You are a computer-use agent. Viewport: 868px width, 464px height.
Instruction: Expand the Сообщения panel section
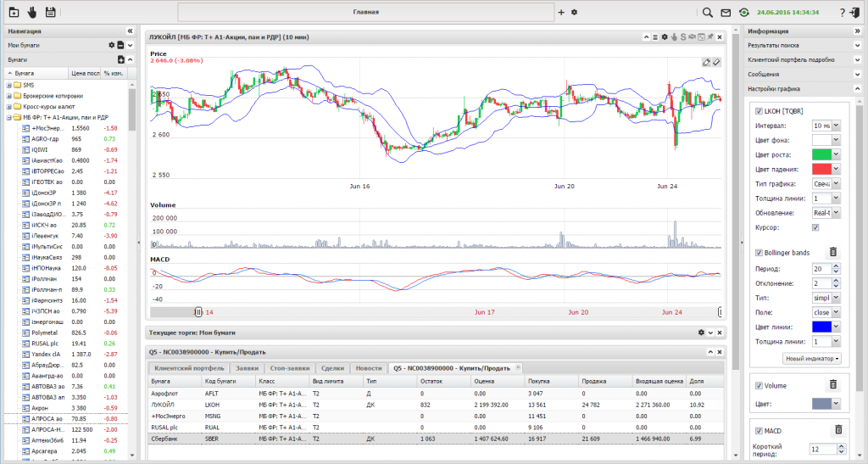pos(857,75)
